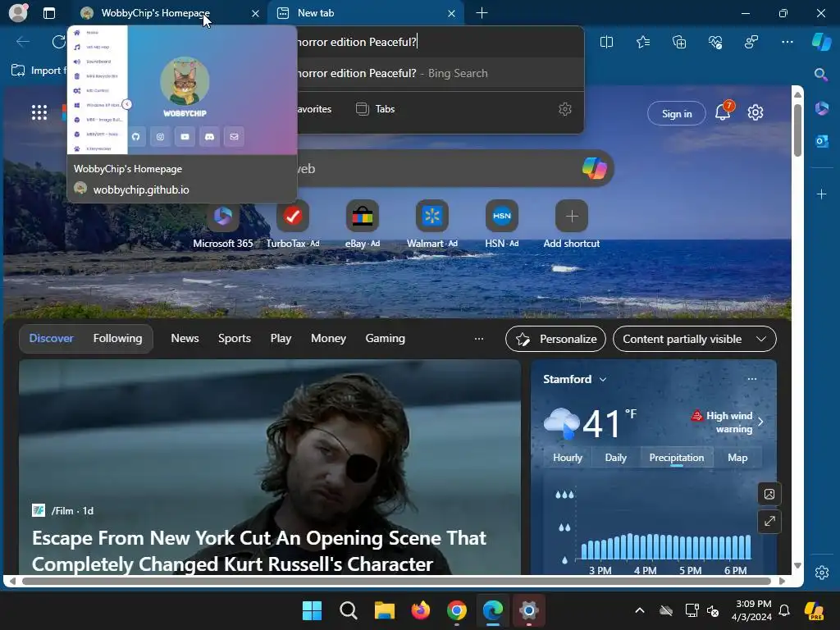
Task: Open page settings gear near Sign in
Action: coord(756,112)
